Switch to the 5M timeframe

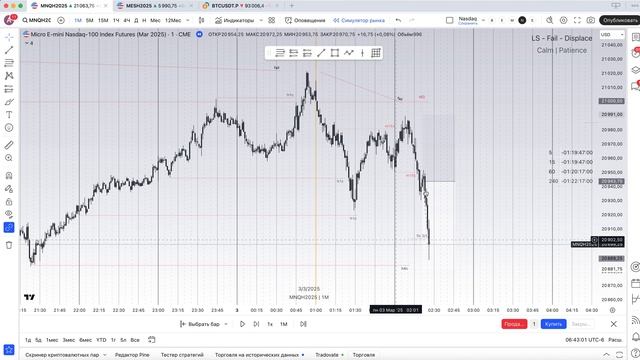tap(89, 20)
